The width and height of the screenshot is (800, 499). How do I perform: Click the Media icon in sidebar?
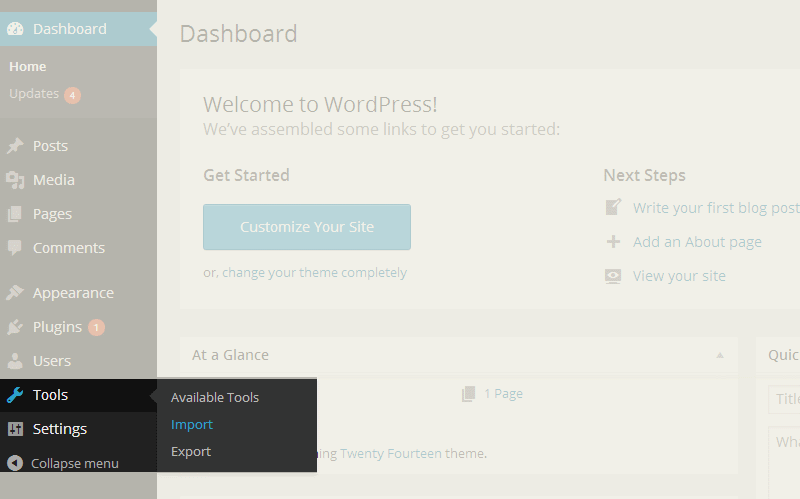point(15,180)
